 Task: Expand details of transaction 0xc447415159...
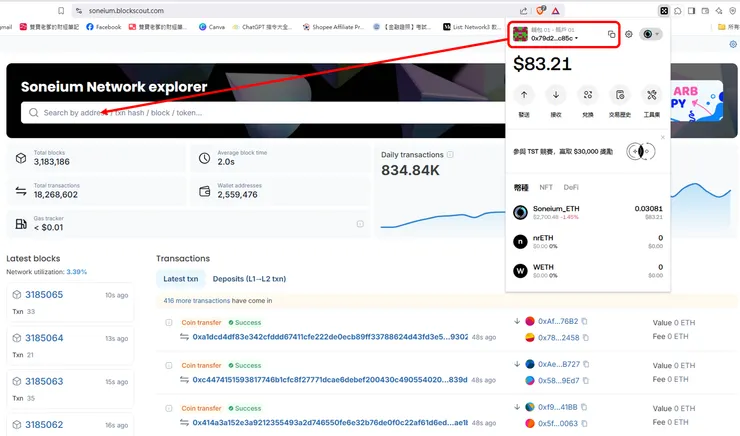(168, 366)
